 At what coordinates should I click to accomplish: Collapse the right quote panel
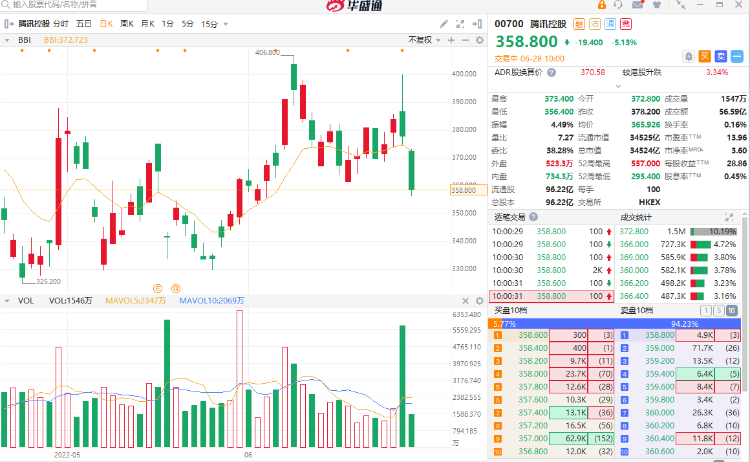tap(477, 24)
